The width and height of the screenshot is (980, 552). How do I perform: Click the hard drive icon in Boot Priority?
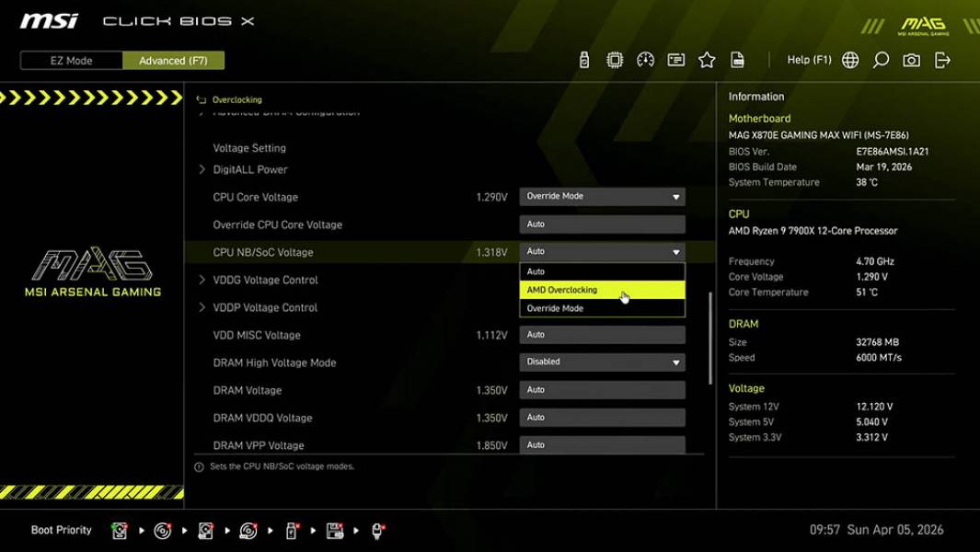click(121, 530)
